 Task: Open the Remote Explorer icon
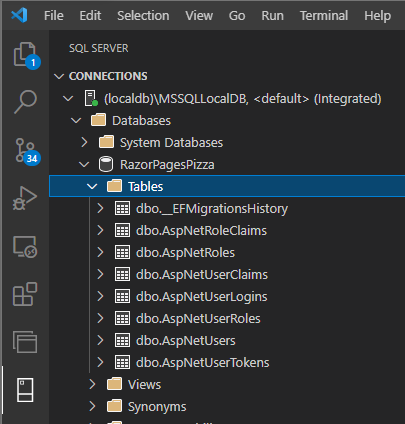pyautogui.click(x=25, y=247)
